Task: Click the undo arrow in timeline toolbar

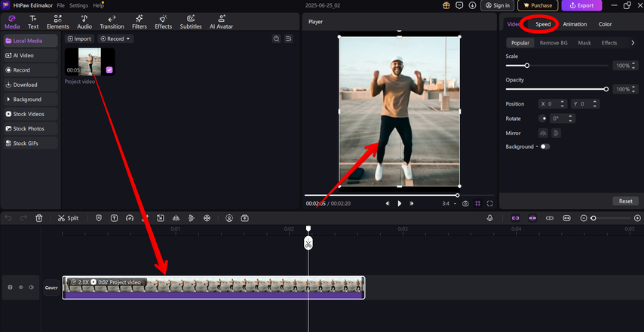Action: tap(8, 218)
